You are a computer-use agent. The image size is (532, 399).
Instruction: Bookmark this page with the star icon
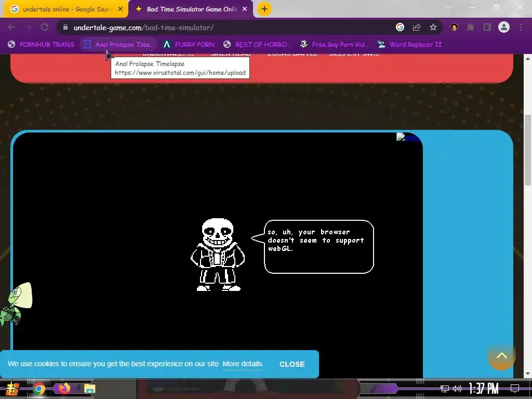coord(433,27)
